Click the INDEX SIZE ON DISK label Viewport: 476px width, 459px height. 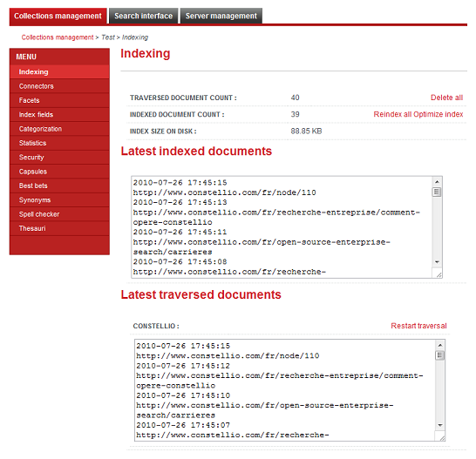163,132
